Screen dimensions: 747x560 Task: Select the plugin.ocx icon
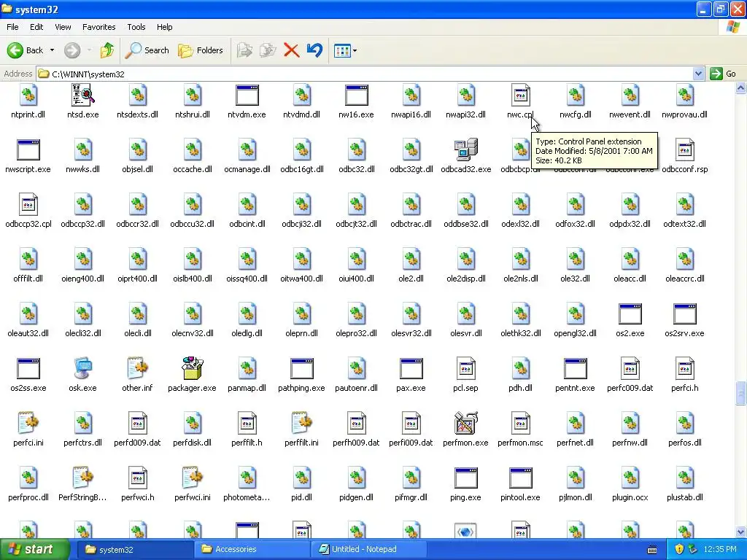(630, 478)
